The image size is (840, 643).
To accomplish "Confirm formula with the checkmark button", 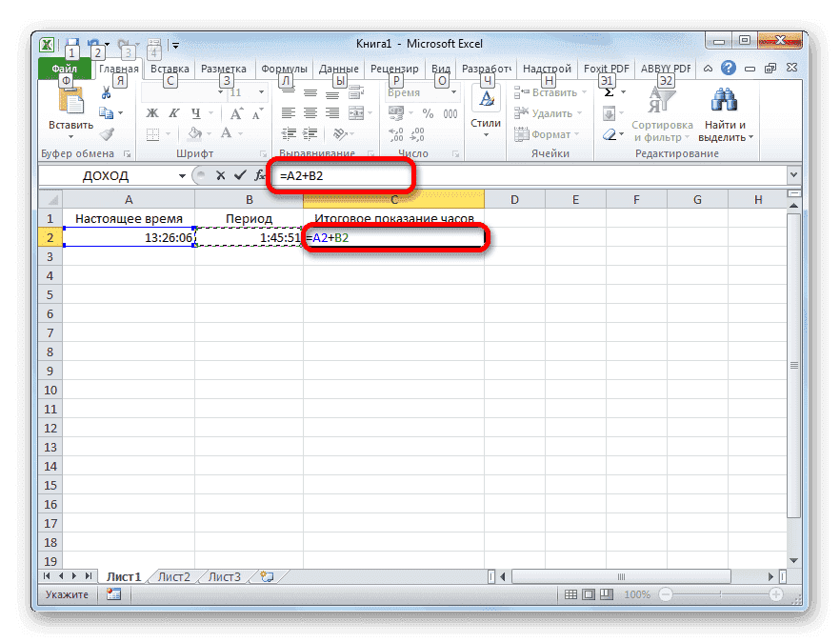I will tap(238, 175).
